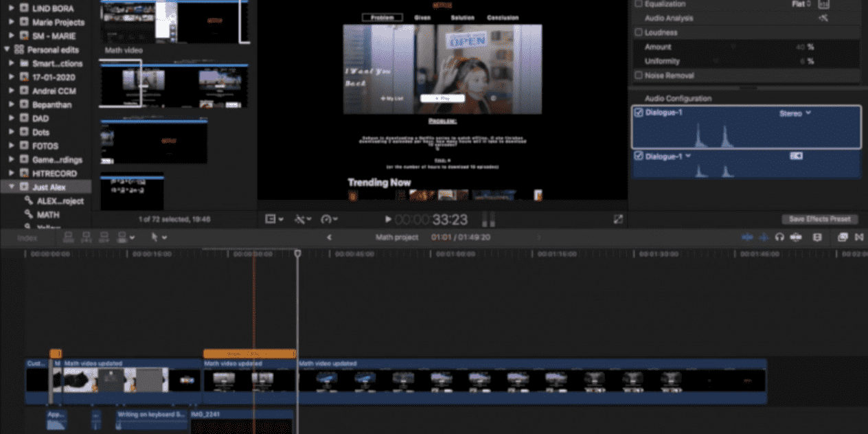Enable the Equalization checkbox

pyautogui.click(x=639, y=4)
